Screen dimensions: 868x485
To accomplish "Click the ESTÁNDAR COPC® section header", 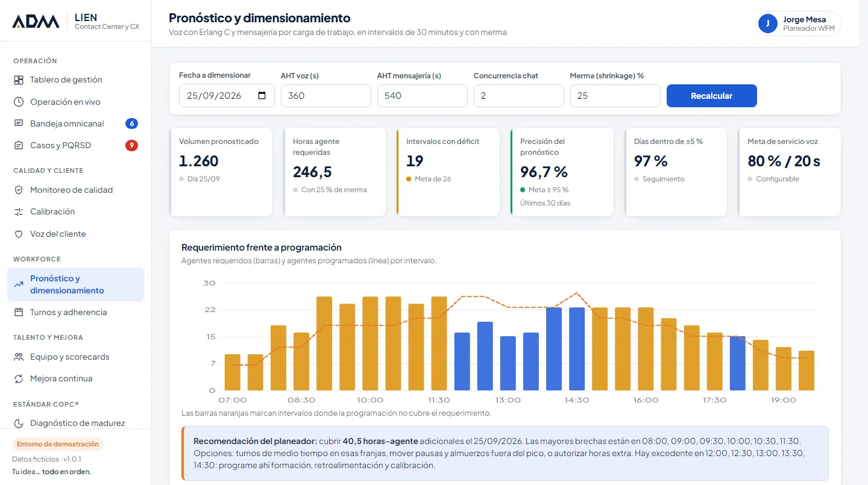I will click(46, 404).
